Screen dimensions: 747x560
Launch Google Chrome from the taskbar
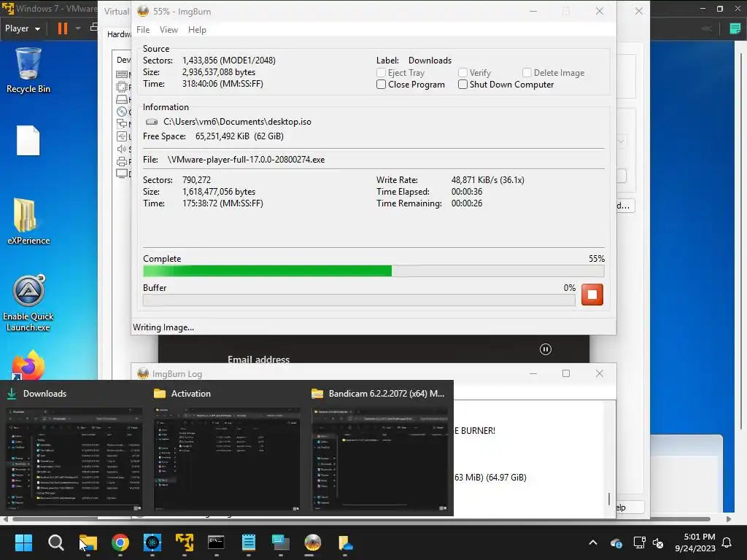point(120,542)
